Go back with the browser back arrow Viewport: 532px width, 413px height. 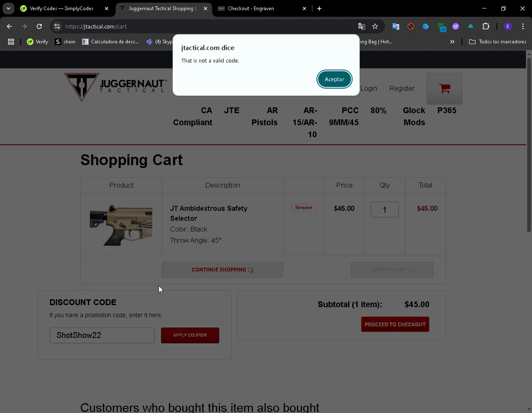(x=10, y=26)
